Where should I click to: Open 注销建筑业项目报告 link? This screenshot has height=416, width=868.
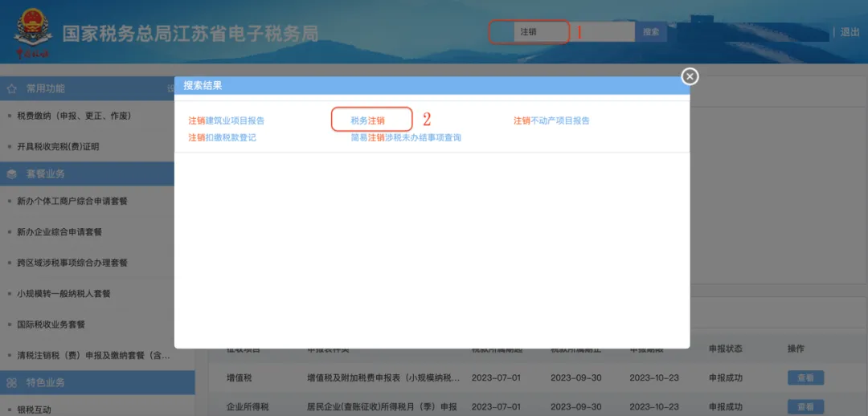tap(227, 120)
